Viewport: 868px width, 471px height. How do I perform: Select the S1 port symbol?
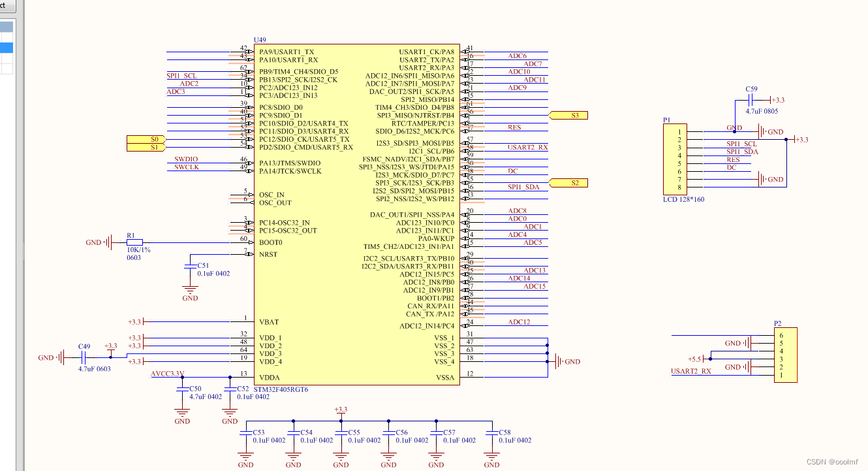[147, 148]
